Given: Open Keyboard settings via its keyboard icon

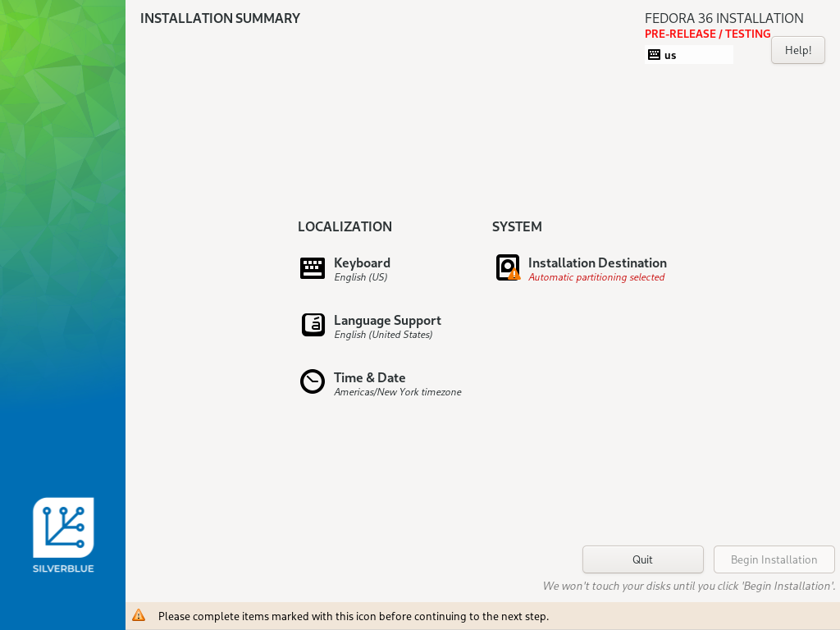Looking at the screenshot, I should click(313, 268).
